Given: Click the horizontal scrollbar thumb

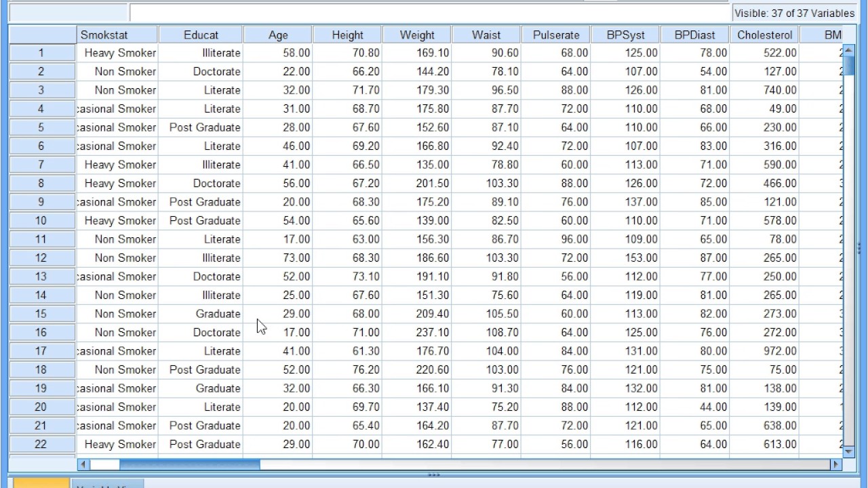Looking at the screenshot, I should point(189,464).
